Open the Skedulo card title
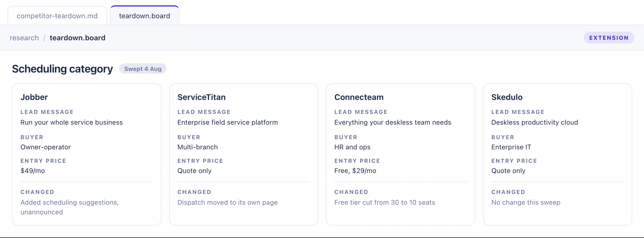The width and height of the screenshot is (644, 238). [507, 97]
